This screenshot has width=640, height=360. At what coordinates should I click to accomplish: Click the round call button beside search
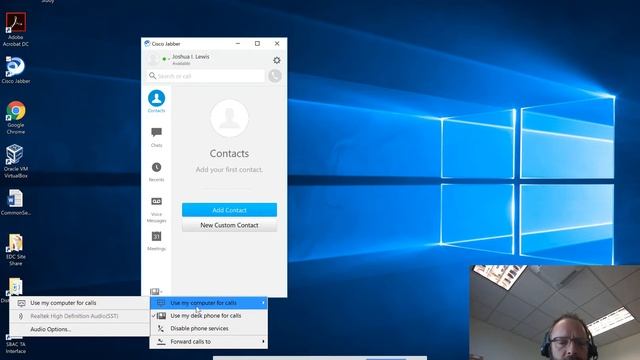point(275,76)
